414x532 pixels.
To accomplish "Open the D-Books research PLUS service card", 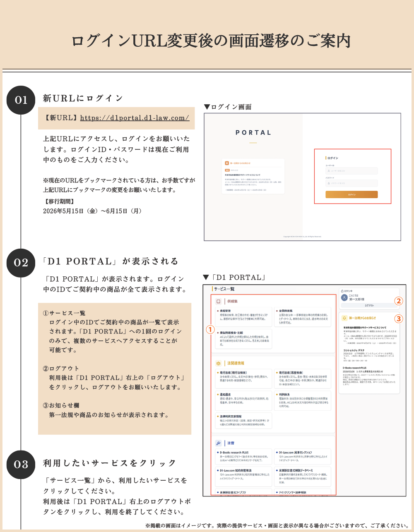I will point(244,456).
